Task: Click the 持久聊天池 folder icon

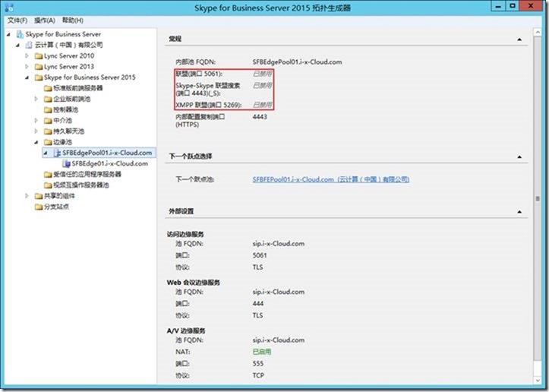Action: coord(48,131)
